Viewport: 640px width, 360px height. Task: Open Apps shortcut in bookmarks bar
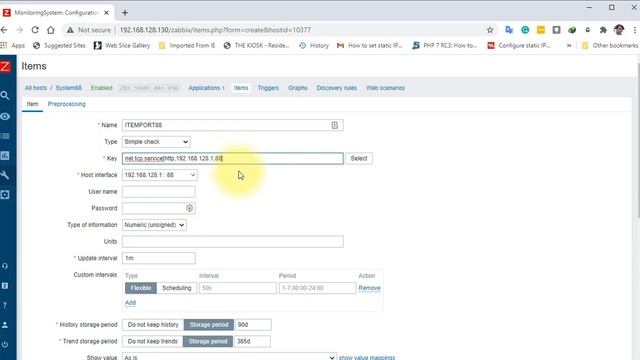tap(13, 45)
